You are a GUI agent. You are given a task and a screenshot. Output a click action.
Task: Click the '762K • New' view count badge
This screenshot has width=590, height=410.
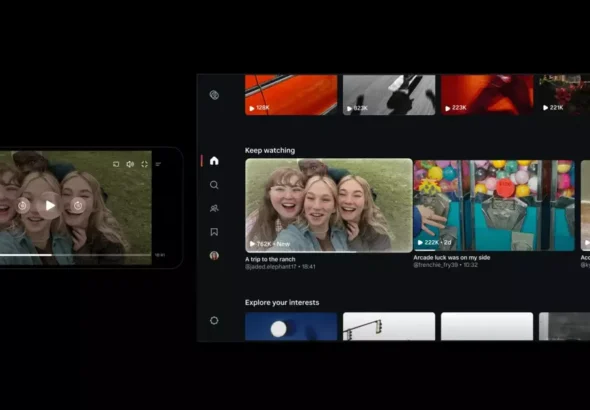coord(269,244)
